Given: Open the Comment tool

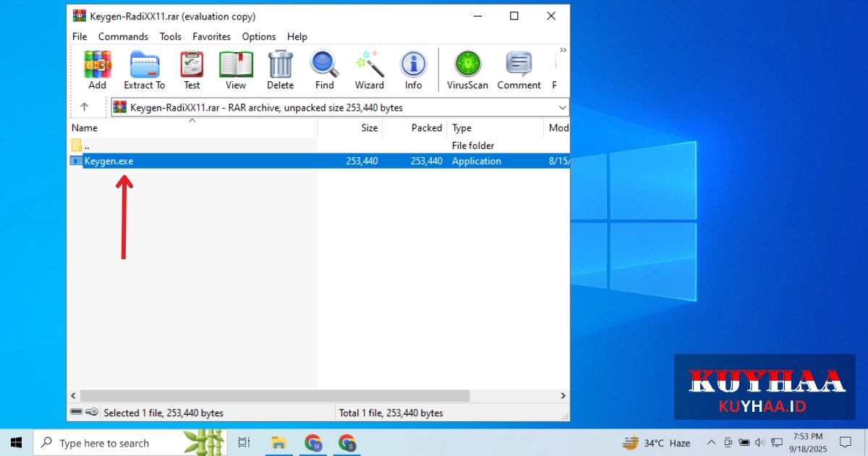Looking at the screenshot, I should (x=519, y=70).
